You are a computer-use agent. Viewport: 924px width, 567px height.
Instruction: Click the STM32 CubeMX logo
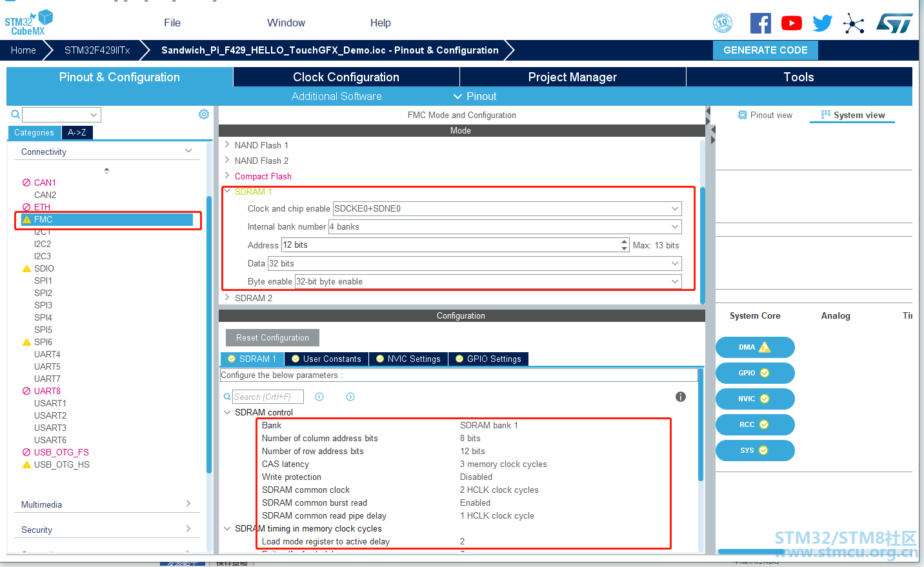pyautogui.click(x=28, y=23)
